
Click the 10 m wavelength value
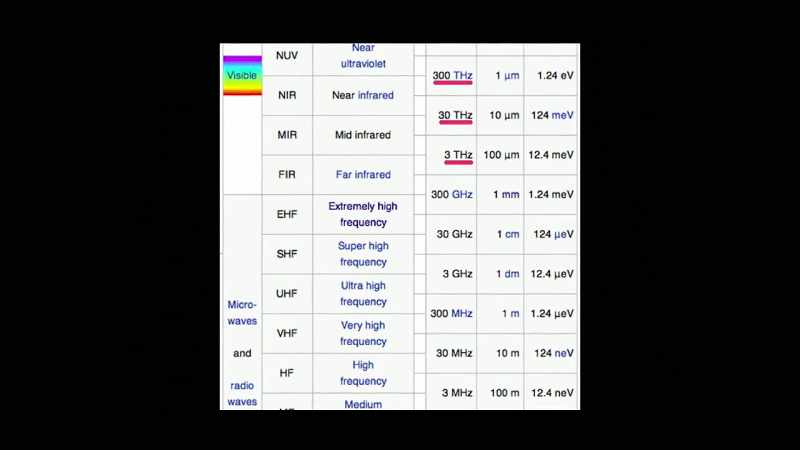(x=508, y=353)
